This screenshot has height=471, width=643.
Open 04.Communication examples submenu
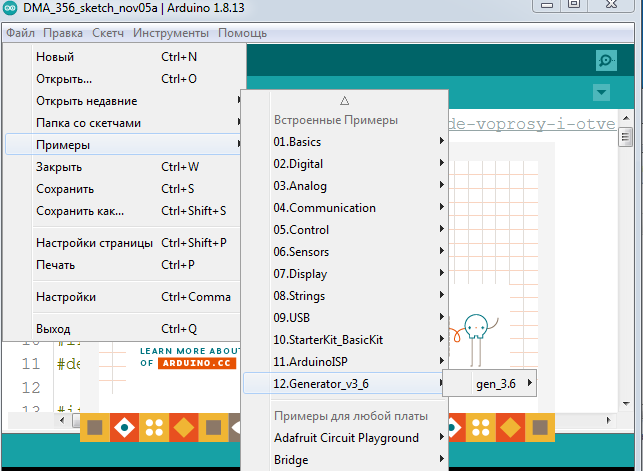pyautogui.click(x=325, y=208)
